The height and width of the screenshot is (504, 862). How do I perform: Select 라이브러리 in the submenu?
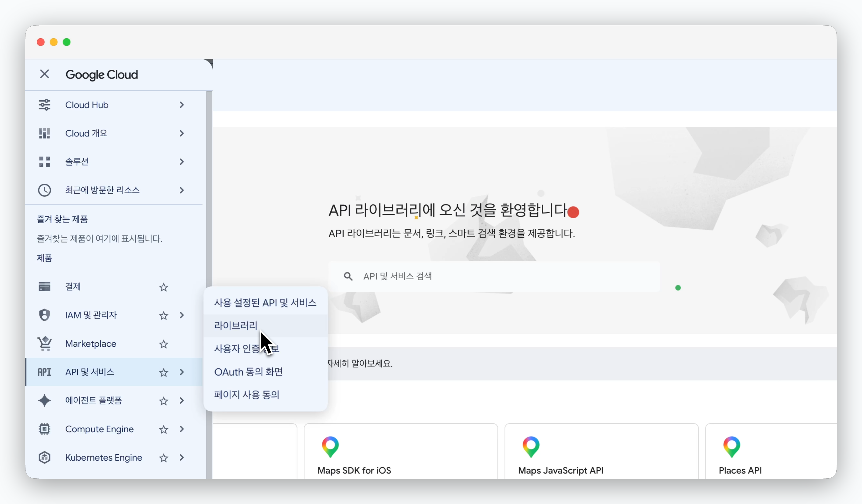click(265, 325)
